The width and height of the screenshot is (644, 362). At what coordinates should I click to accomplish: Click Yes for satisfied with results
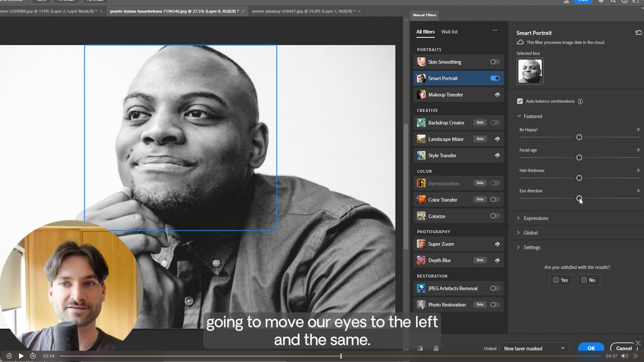[x=561, y=280]
